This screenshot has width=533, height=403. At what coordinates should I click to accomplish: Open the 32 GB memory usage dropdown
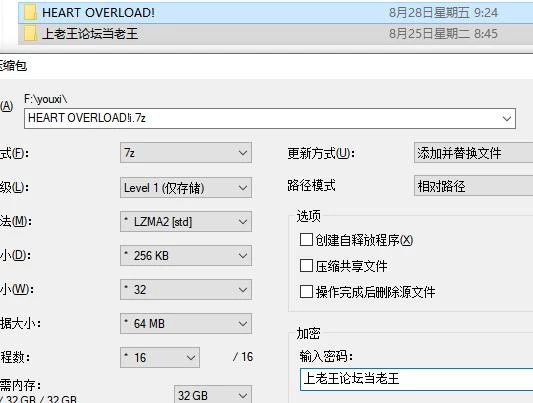pyautogui.click(x=213, y=394)
